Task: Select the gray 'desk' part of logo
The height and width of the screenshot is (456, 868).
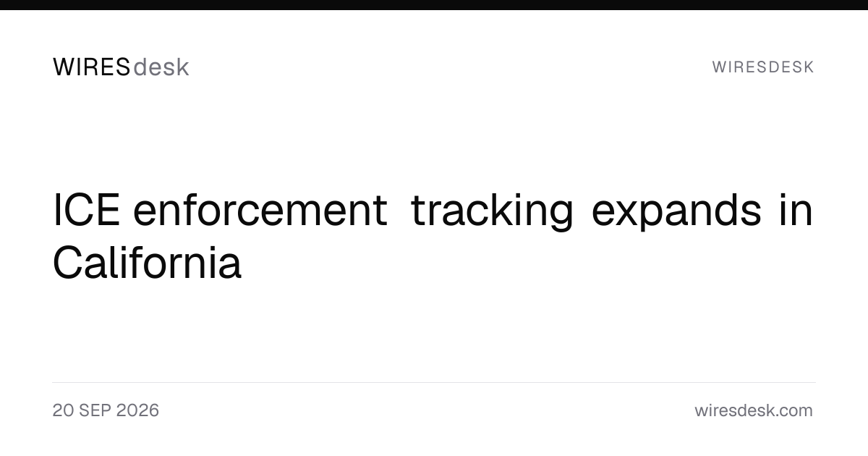Action: pos(161,67)
